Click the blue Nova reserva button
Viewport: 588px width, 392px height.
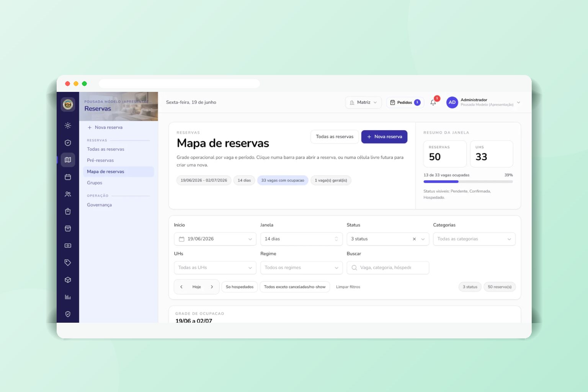pyautogui.click(x=384, y=137)
